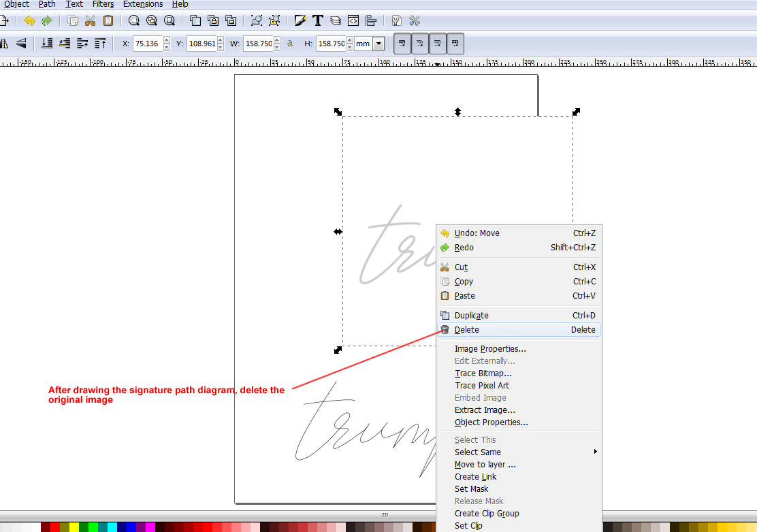Click the Undo arrow in the toolbar
This screenshot has height=532, width=757.
click(29, 21)
